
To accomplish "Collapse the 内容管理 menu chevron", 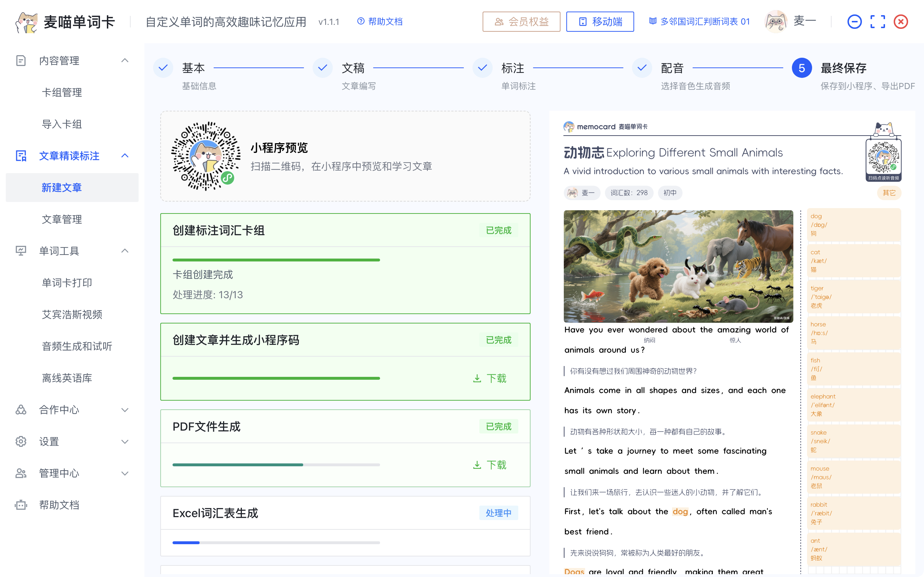I will pyautogui.click(x=125, y=61).
